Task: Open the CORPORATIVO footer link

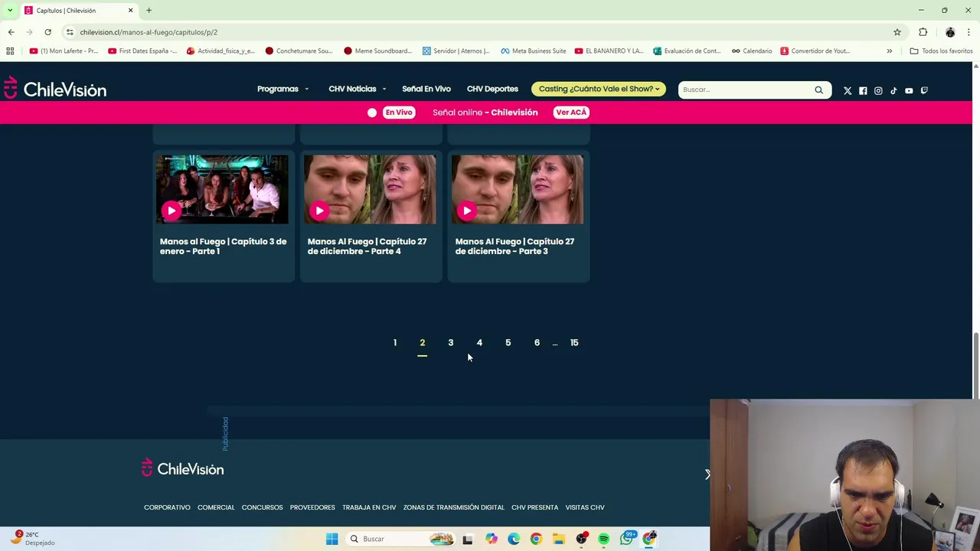Action: point(167,507)
